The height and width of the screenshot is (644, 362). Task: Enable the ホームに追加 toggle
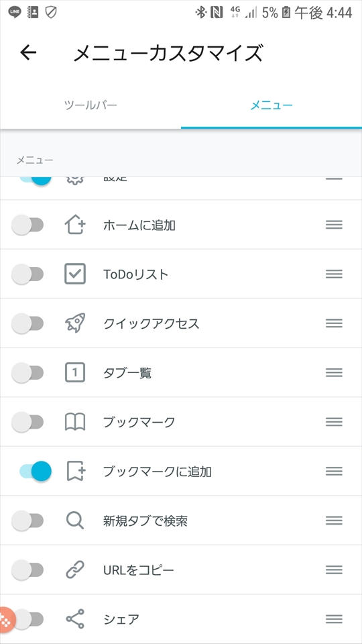coord(27,225)
